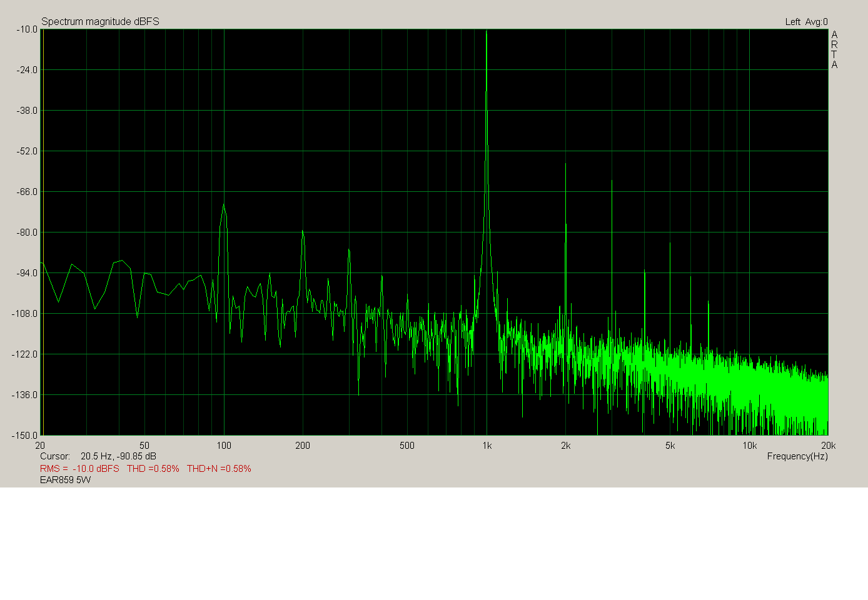Click the 100 Hz hum peak
This screenshot has width=868, height=600.
(223, 205)
